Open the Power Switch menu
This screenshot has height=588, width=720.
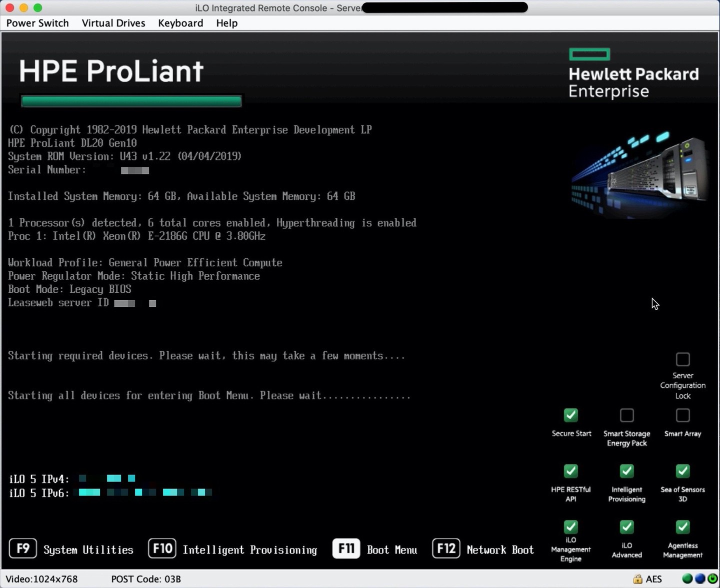click(x=37, y=23)
